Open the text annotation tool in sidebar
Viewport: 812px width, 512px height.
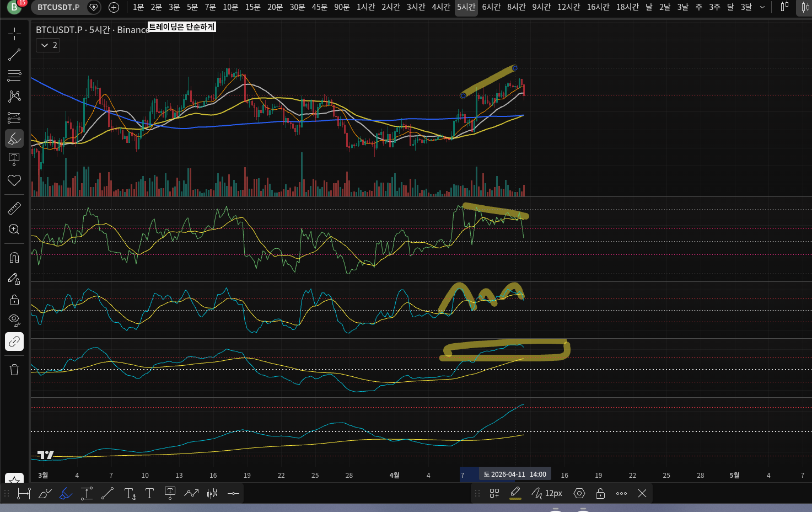[x=14, y=159]
